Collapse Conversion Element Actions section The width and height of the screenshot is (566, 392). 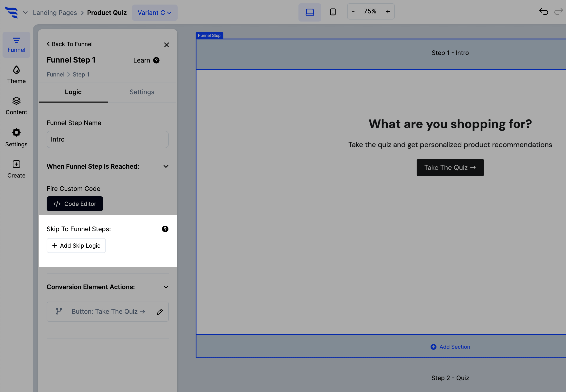click(166, 287)
